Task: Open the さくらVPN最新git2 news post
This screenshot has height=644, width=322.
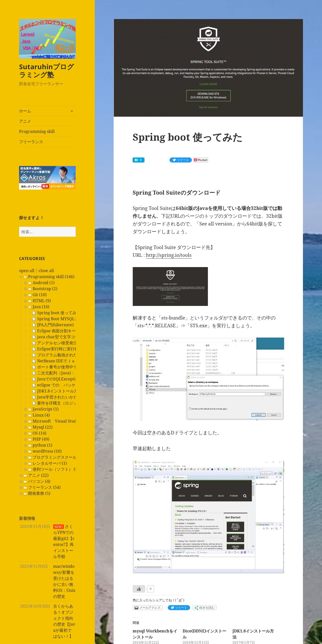Action: (x=64, y=541)
